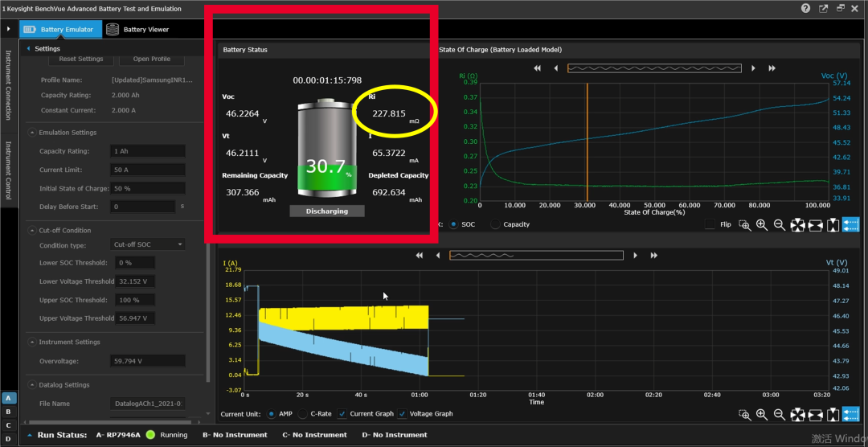This screenshot has width=868, height=447.
Task: Jump to end of SOC chart
Action: pos(772,68)
